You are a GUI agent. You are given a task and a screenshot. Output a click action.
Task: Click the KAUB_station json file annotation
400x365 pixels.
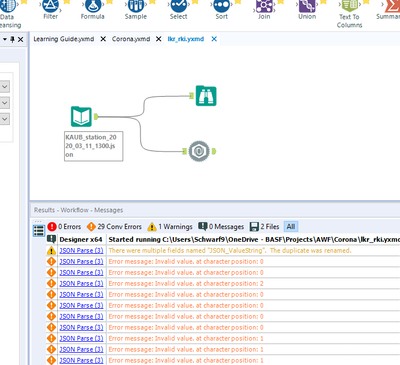tap(94, 146)
